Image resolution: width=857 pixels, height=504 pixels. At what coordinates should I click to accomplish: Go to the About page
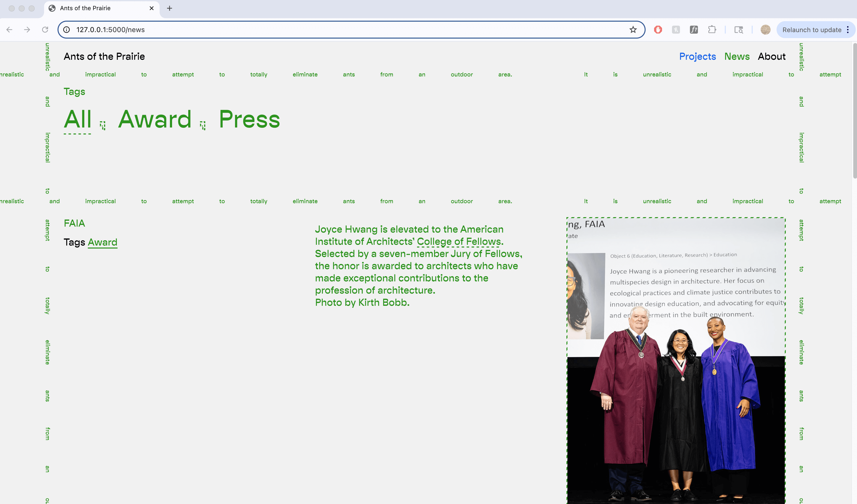coord(772,57)
